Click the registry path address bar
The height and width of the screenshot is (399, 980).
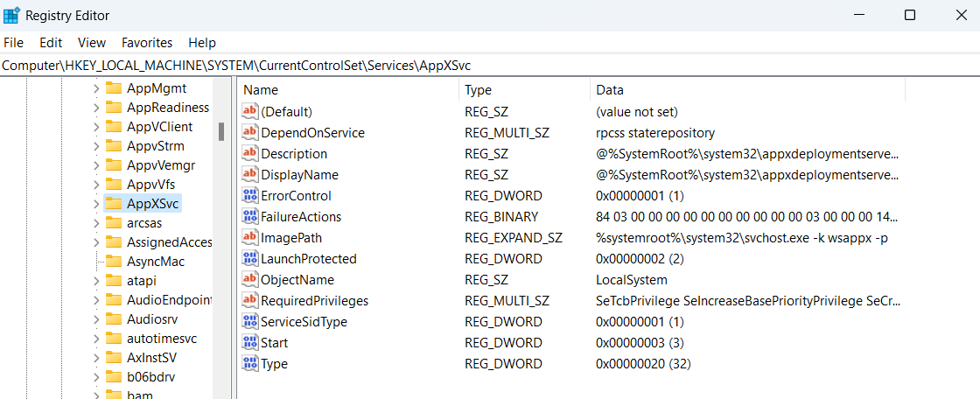point(490,65)
